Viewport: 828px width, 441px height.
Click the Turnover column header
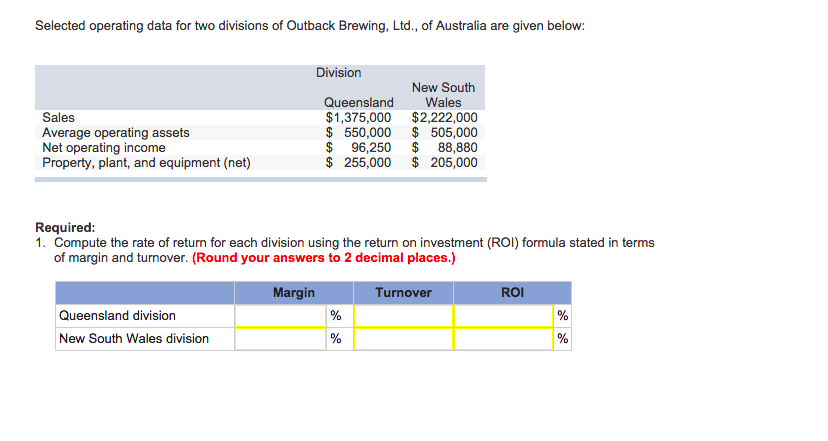pos(403,293)
